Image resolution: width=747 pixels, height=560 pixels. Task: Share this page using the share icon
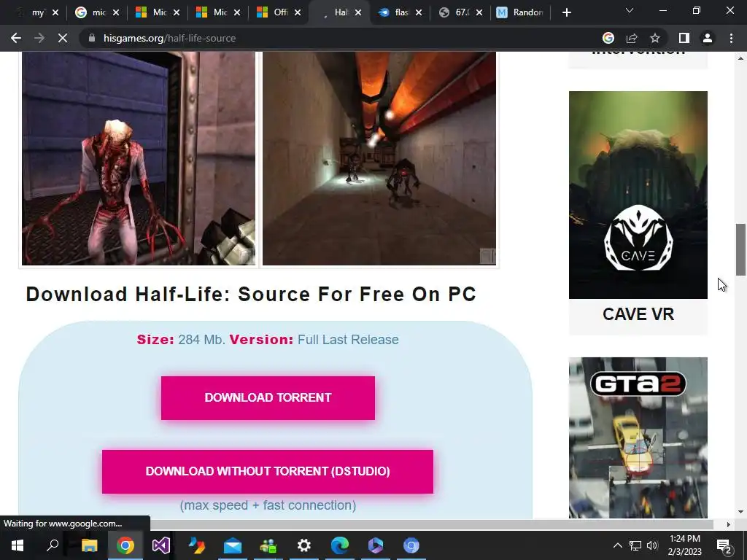click(x=632, y=38)
